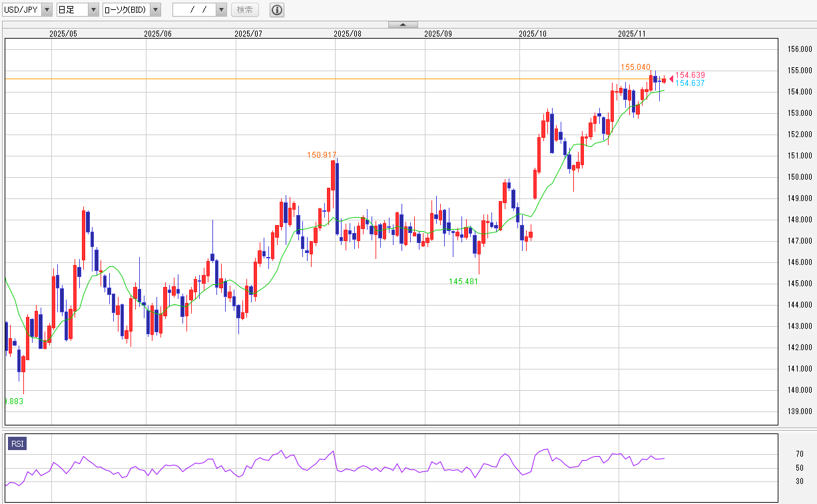817x504 pixels.
Task: Open the ローソク(BID) chart type dropdown
Action: [154, 9]
